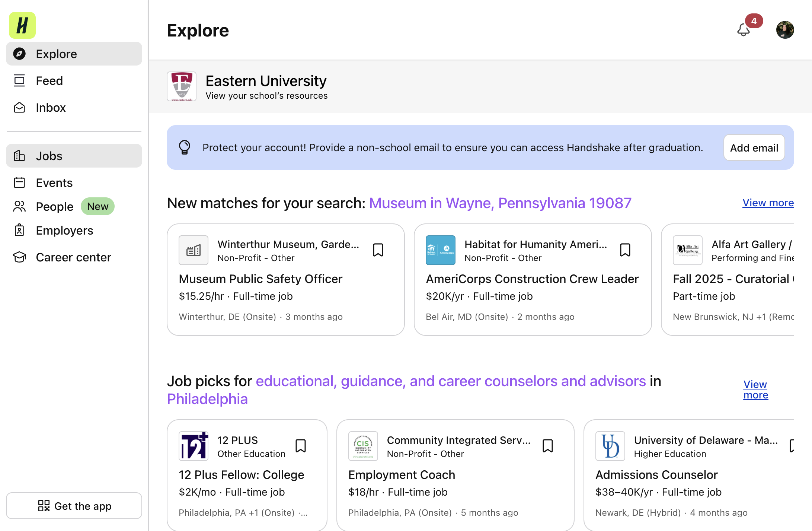View more job picks for counselors
812x531 pixels.
tap(755, 389)
